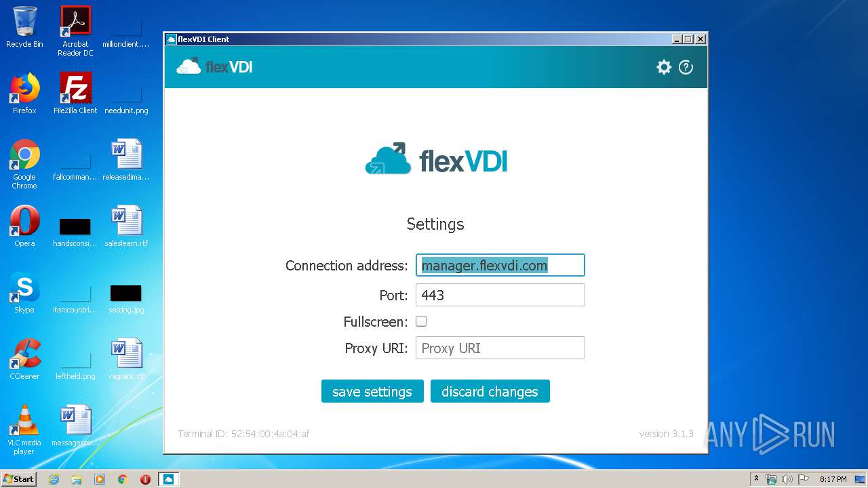
Task: Select needunit.png desktop file
Action: tap(126, 98)
